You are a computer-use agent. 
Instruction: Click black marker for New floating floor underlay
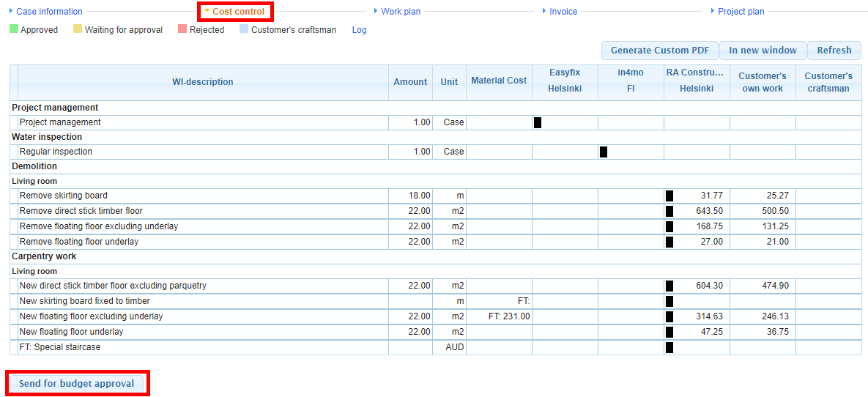pyautogui.click(x=669, y=332)
